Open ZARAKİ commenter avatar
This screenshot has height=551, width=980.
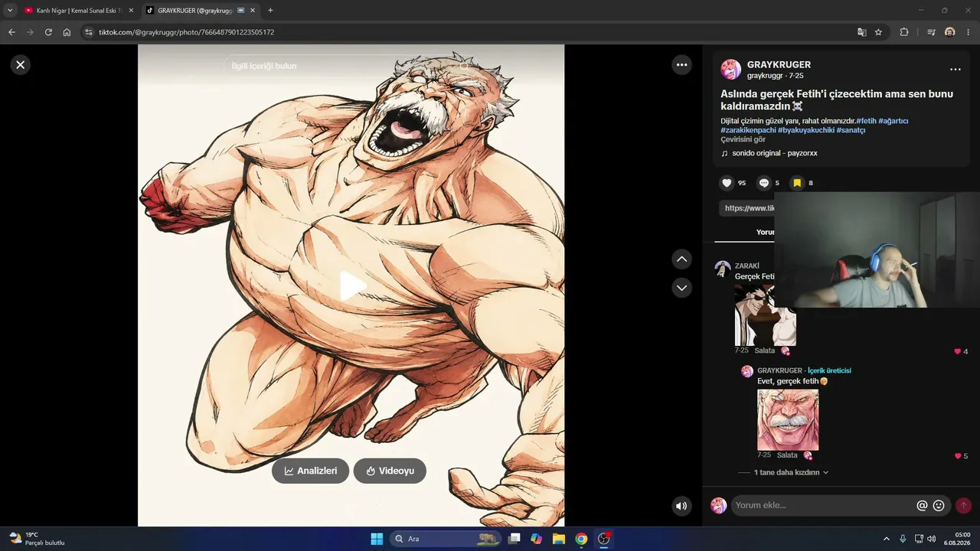point(723,269)
